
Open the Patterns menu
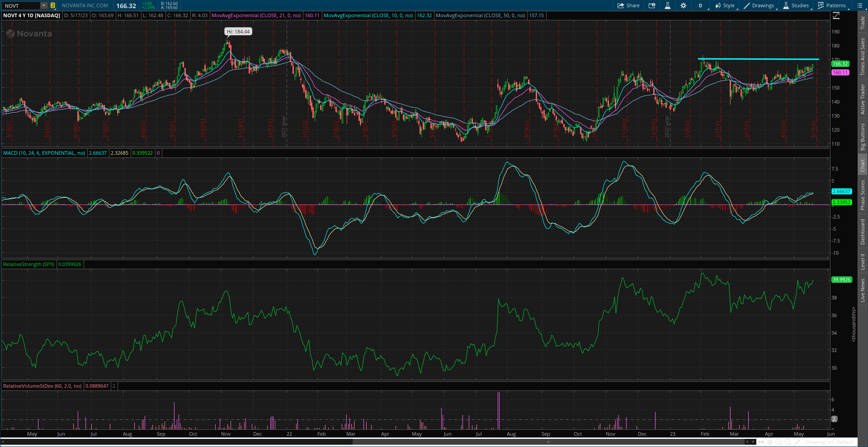pyautogui.click(x=832, y=5)
